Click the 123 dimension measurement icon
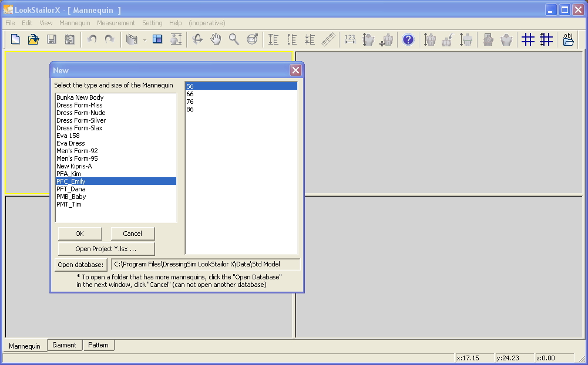The image size is (588, 365). [x=350, y=39]
